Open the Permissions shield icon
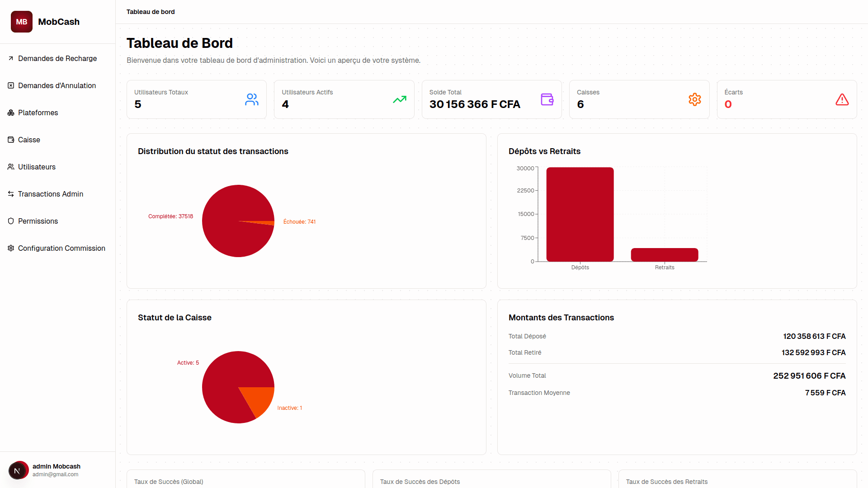 (10, 221)
